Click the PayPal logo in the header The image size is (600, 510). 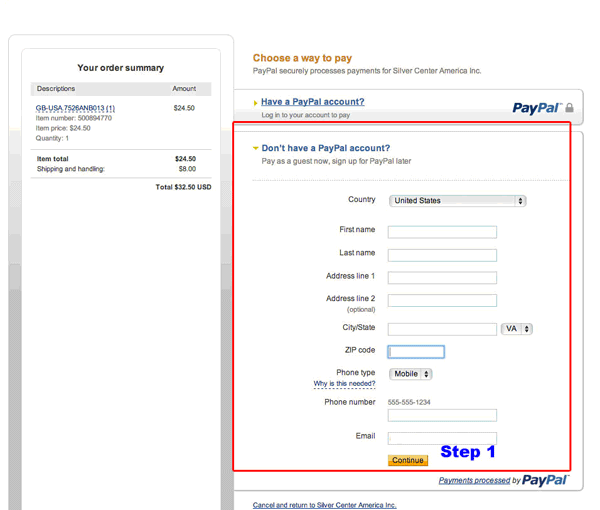pos(537,108)
